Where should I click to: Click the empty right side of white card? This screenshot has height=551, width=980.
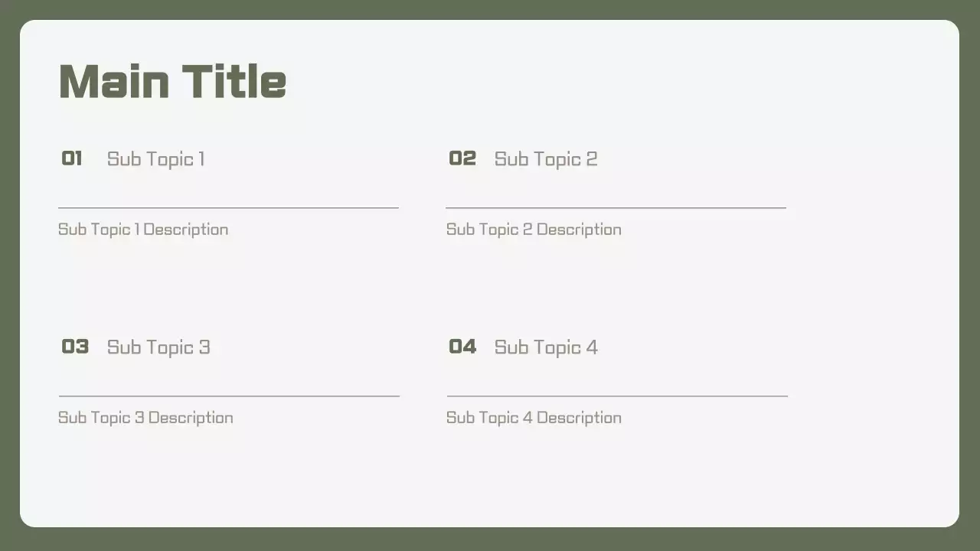click(x=873, y=291)
